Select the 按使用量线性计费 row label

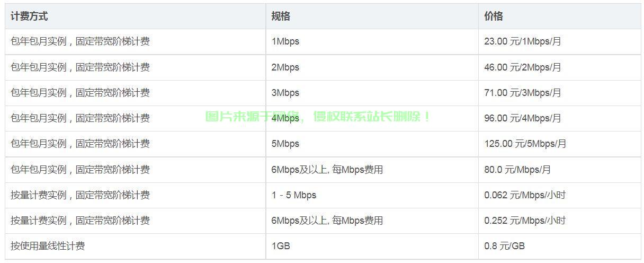click(x=48, y=246)
